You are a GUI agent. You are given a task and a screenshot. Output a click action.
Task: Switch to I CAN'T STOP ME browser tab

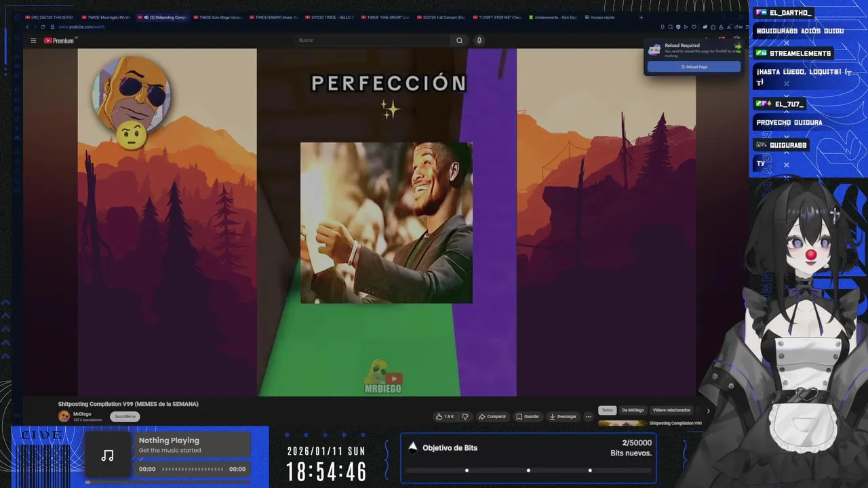click(497, 17)
